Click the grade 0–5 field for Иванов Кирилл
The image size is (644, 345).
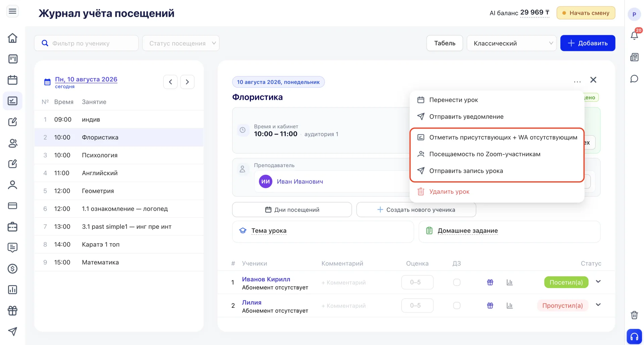[417, 282]
